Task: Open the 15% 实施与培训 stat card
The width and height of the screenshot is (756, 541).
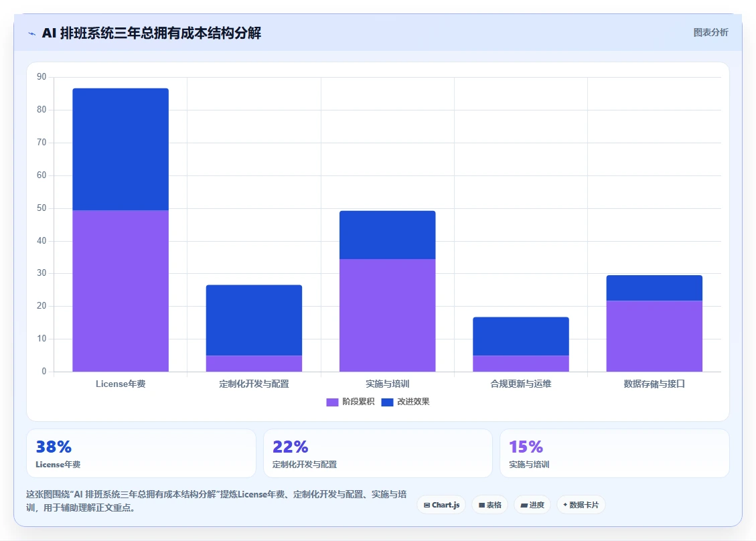Action: (615, 453)
